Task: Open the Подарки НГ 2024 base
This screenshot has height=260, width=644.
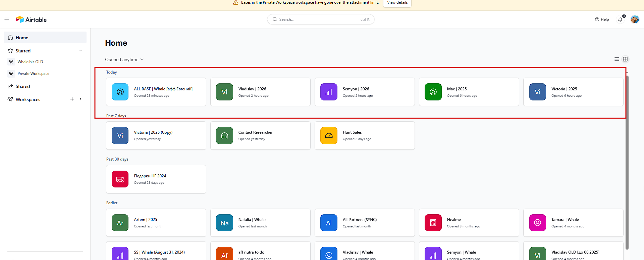Action: coord(156,179)
